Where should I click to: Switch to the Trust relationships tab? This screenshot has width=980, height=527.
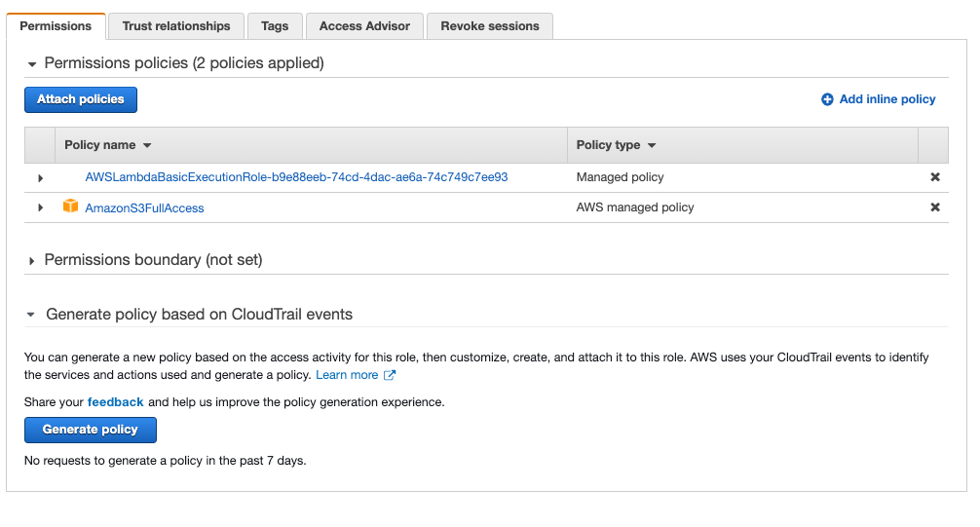(176, 26)
